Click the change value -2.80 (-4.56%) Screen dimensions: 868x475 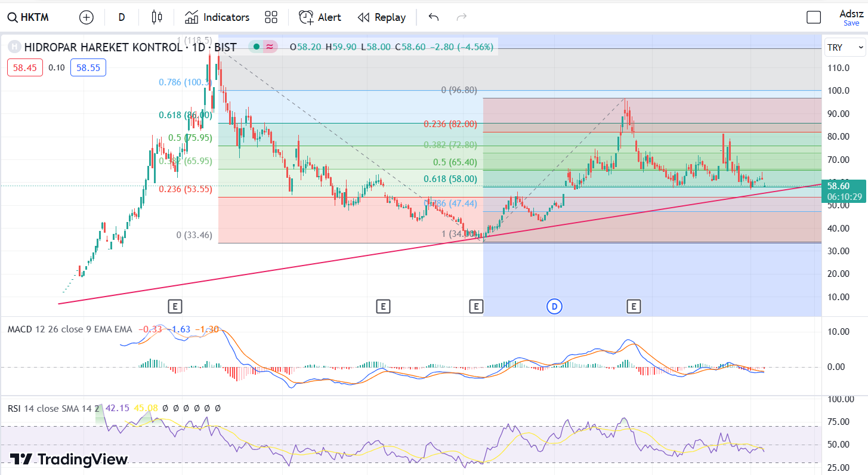461,47
